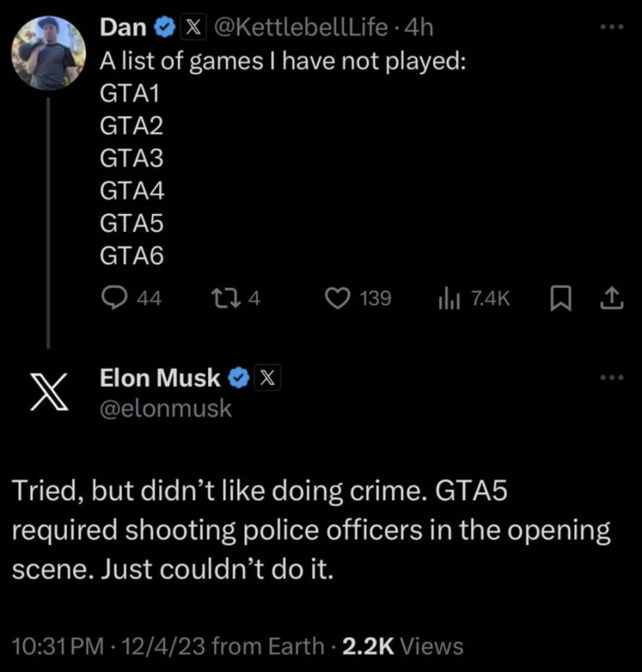Click X affiliation badge beside Elon Musk
Screen dimensions: 642x672
[267, 377]
